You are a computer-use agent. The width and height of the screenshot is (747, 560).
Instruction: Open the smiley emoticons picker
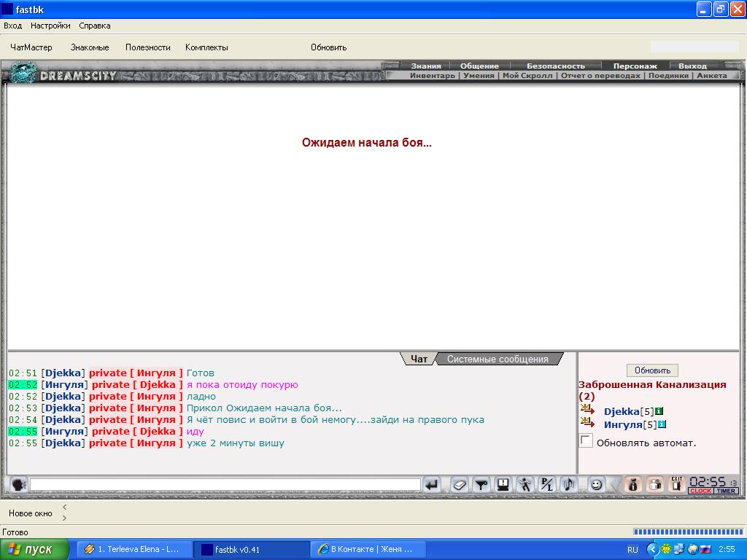(596, 485)
